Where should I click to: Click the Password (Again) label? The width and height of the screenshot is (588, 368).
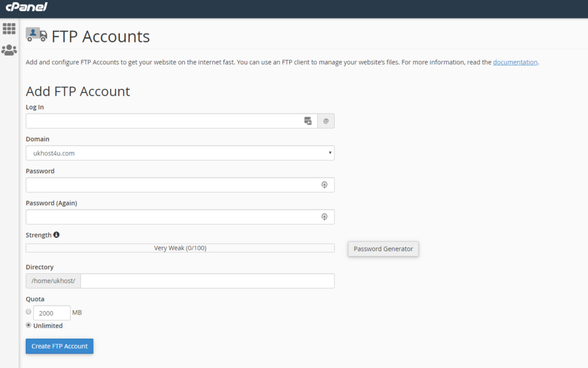[51, 203]
